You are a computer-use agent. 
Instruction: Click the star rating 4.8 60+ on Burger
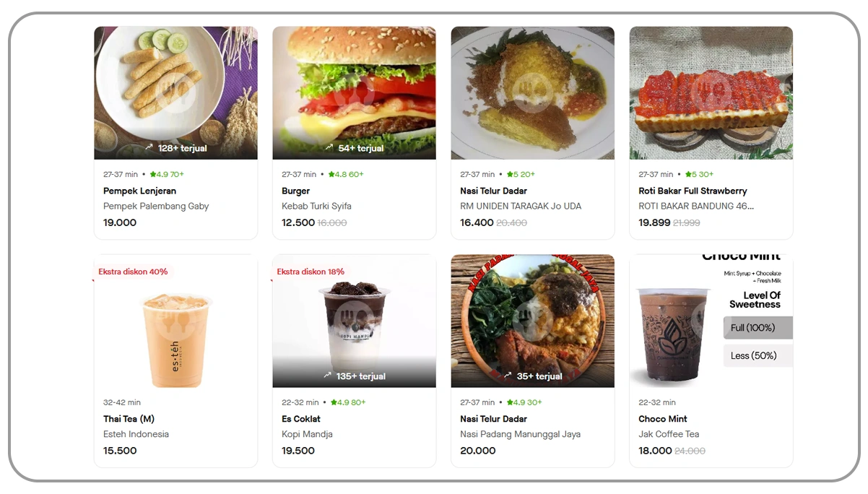pos(346,174)
